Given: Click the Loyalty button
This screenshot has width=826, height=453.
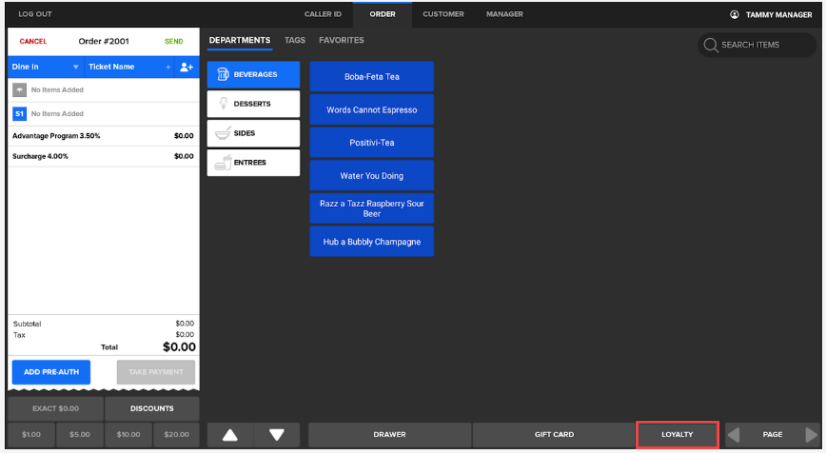Looking at the screenshot, I should point(677,435).
